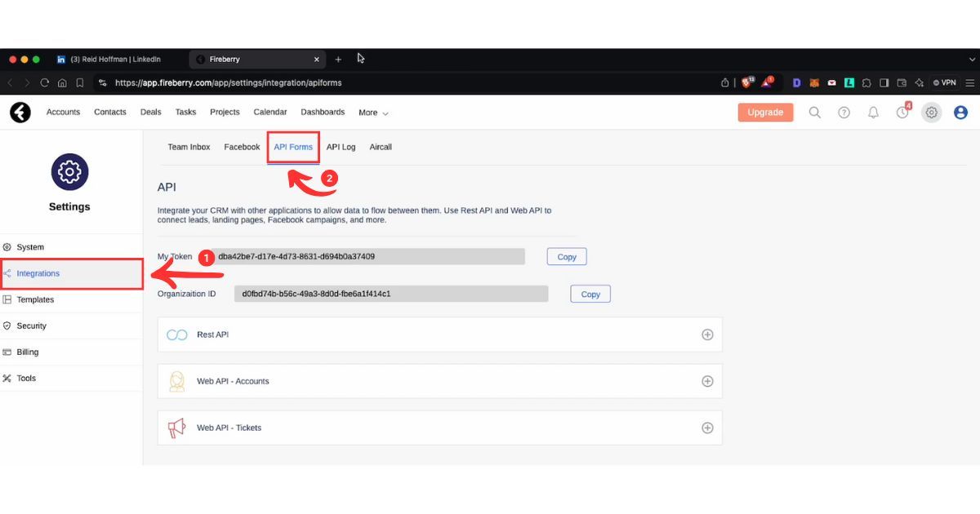Go to Contacts in top navigation
This screenshot has height=514, width=980.
pos(110,112)
